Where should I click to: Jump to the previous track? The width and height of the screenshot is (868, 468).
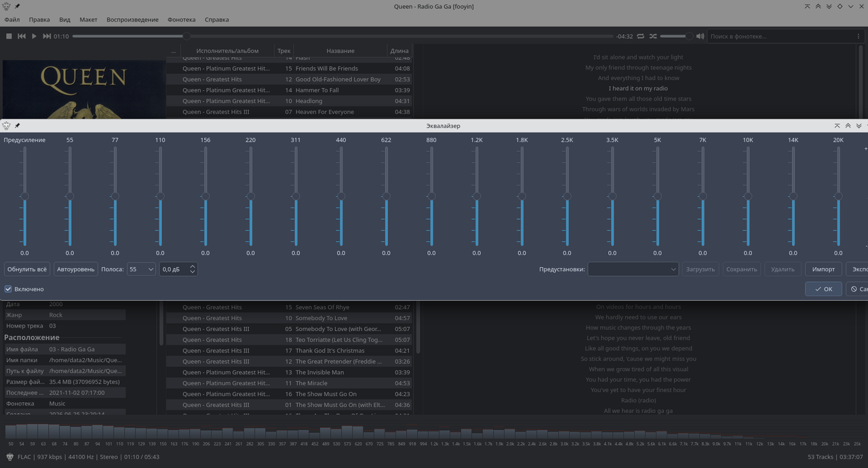[22, 36]
